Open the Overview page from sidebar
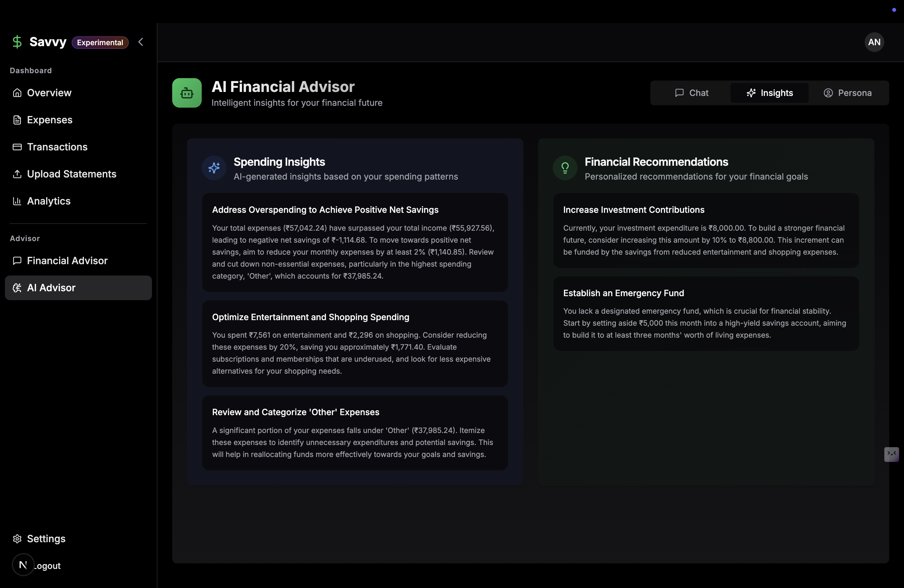The height and width of the screenshot is (588, 904). [x=49, y=93]
